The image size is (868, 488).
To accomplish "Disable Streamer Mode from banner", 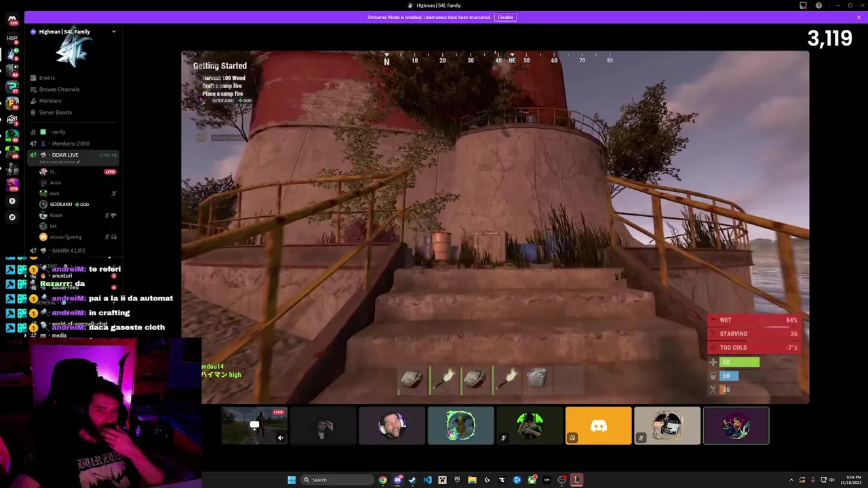I will tap(505, 17).
